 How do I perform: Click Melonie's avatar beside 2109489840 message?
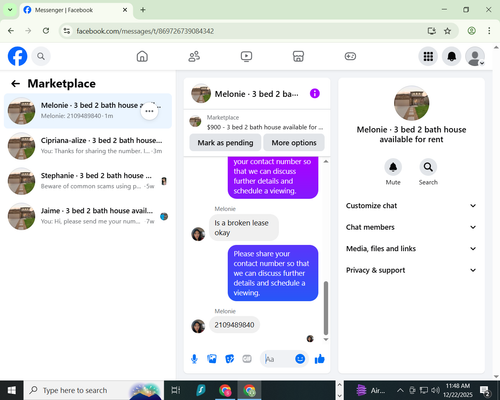point(198,326)
